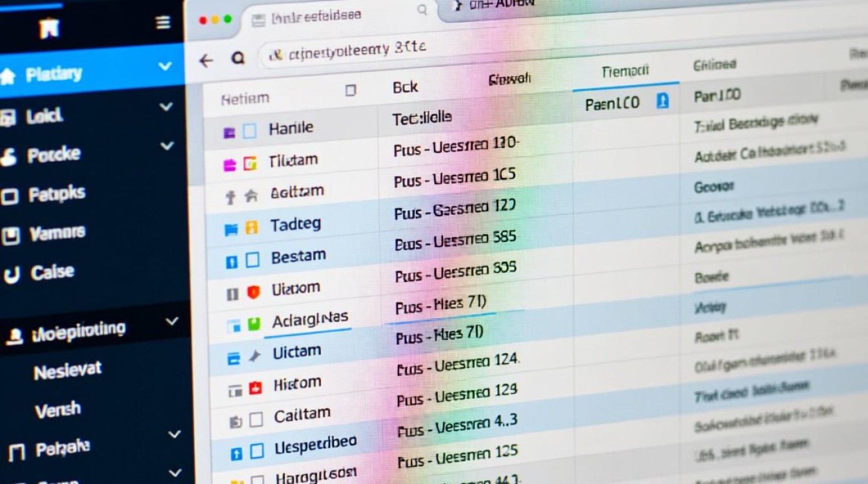Switch to the Tiemadi tab
This screenshot has height=484, width=868.
click(625, 72)
